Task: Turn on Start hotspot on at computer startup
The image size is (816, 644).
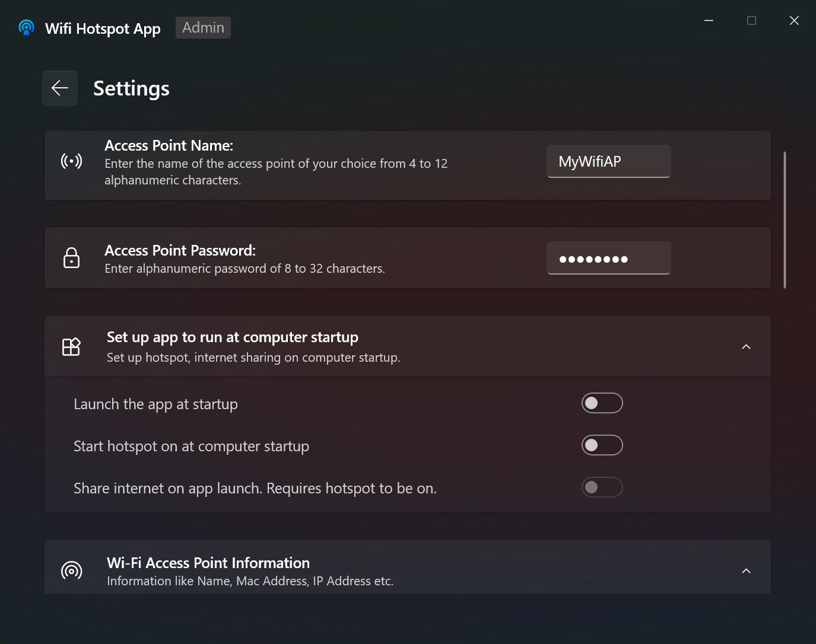Action: 602,445
